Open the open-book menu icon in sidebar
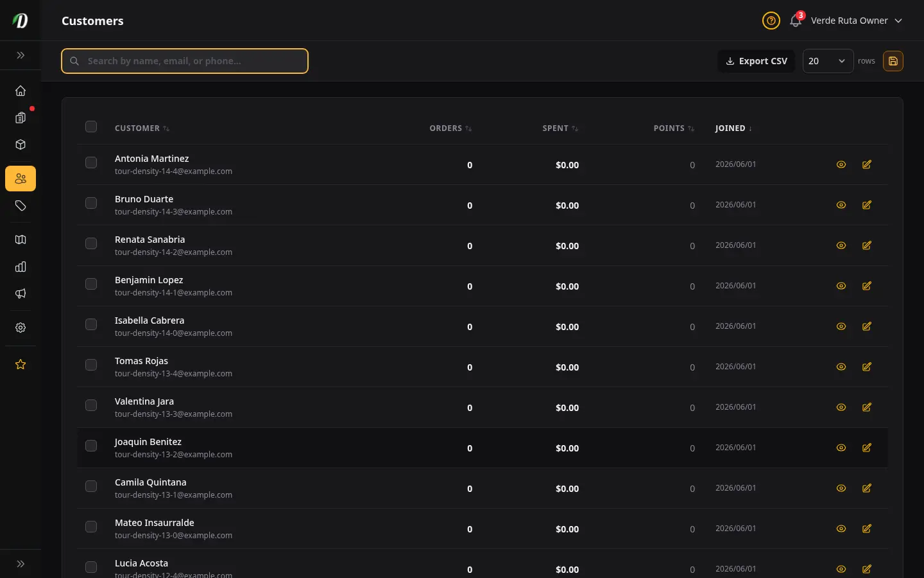This screenshot has height=578, width=924. tap(21, 240)
